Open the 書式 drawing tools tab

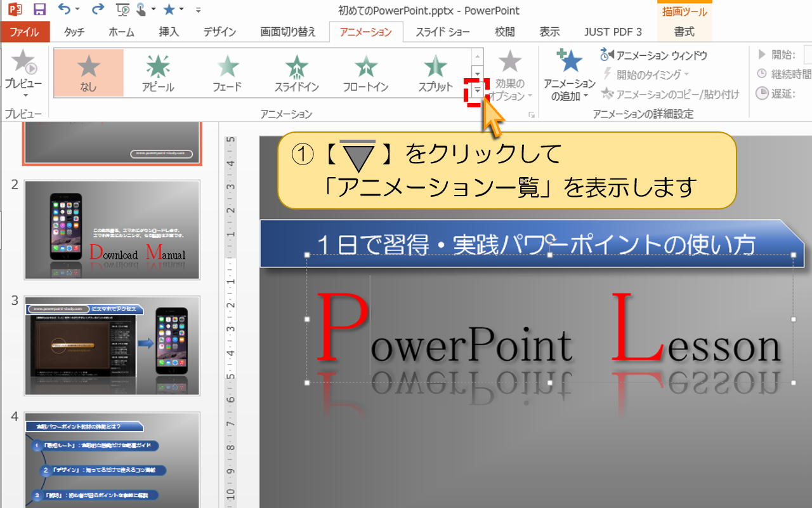pyautogui.click(x=684, y=32)
